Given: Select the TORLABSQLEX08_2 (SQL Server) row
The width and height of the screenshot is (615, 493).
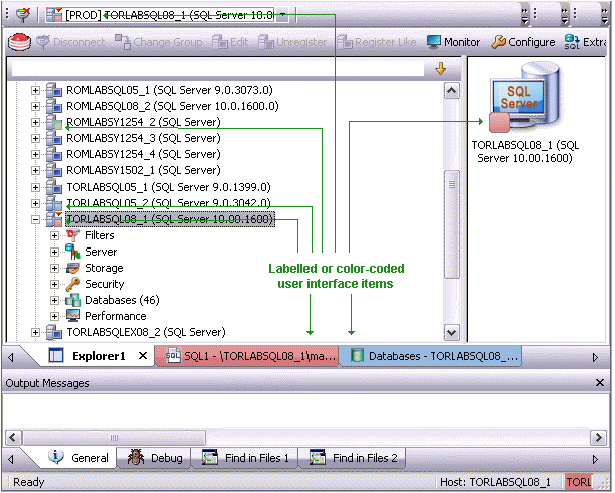Looking at the screenshot, I should (146, 332).
